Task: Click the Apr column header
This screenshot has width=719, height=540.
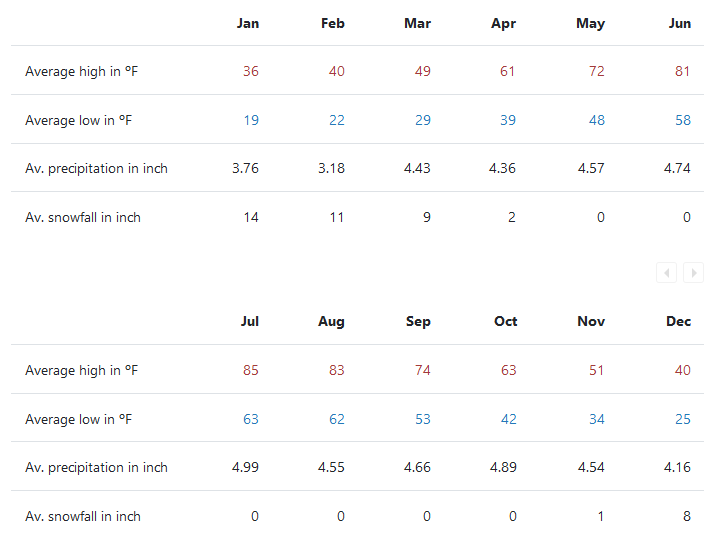Action: point(503,23)
